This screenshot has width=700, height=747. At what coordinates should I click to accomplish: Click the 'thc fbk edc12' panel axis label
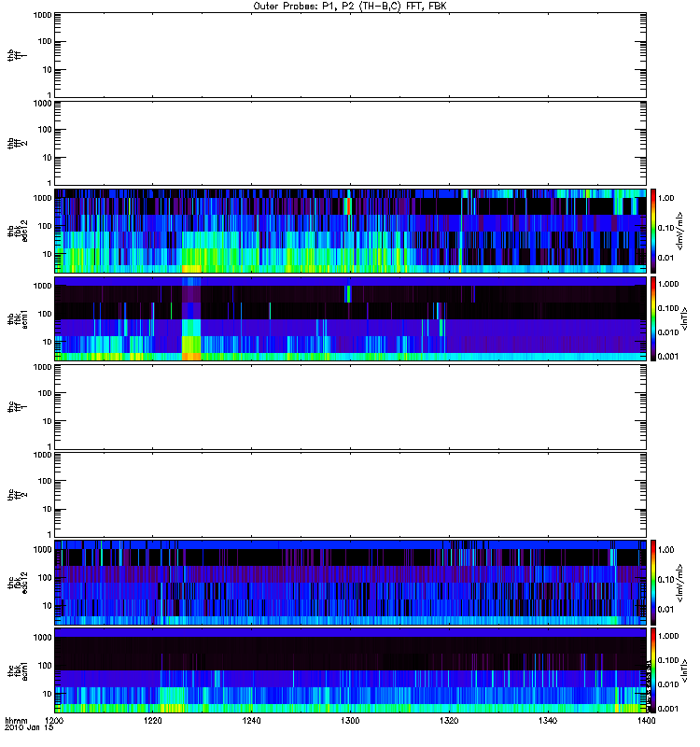pos(18,583)
